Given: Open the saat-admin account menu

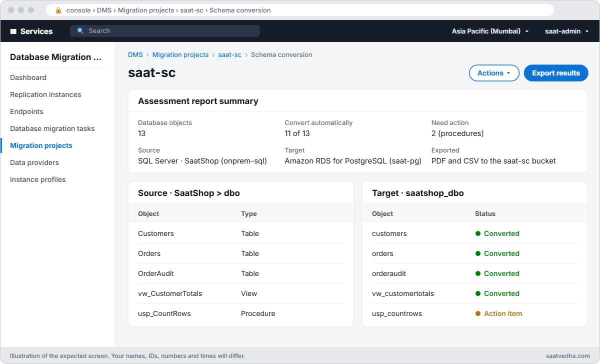Looking at the screenshot, I should (566, 31).
